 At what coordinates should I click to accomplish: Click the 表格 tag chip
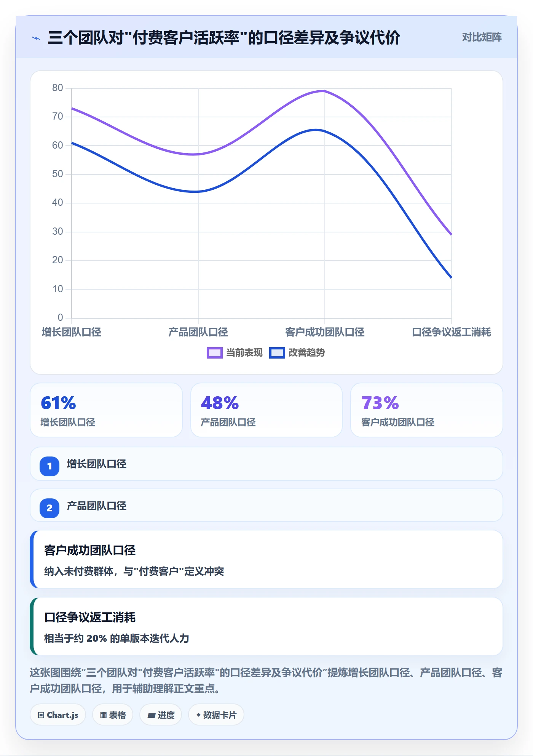(113, 715)
